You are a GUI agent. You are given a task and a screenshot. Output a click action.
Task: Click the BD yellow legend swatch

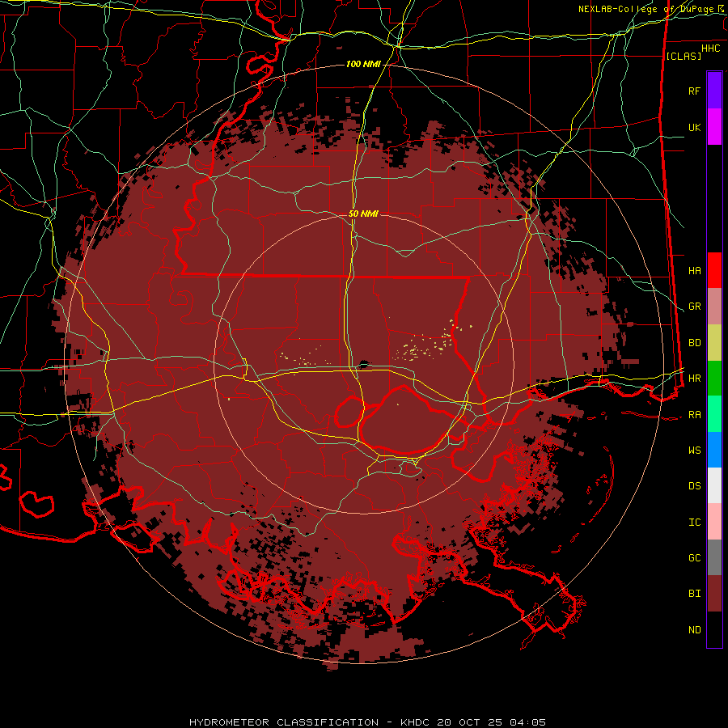click(x=714, y=343)
